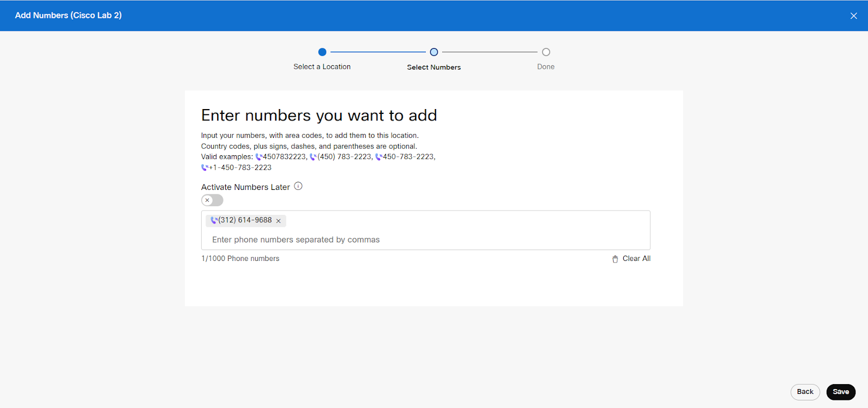The height and width of the screenshot is (408, 868).
Task: Select the 'Enter numbers you want to add' heading
Action: tap(319, 116)
